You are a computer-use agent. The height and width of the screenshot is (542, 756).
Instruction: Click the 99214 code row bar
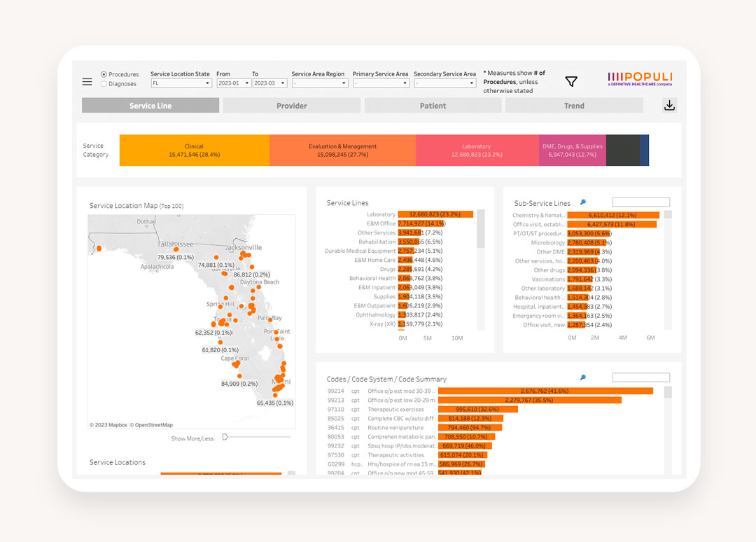pos(545,391)
